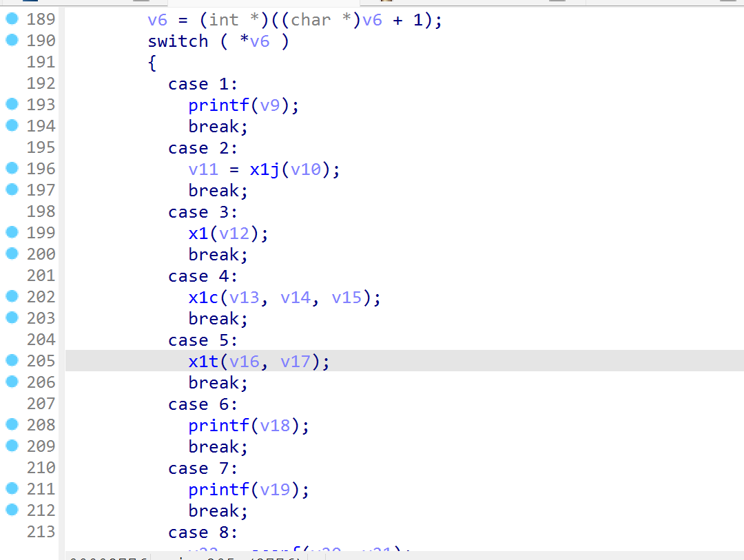Toggle the line 199 breakpoint dot
Viewport: 744px width, 560px height.
12,233
